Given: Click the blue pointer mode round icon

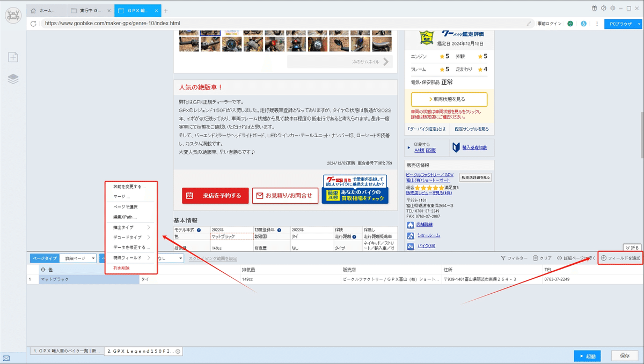Looking at the screenshot, I should click(583, 24).
